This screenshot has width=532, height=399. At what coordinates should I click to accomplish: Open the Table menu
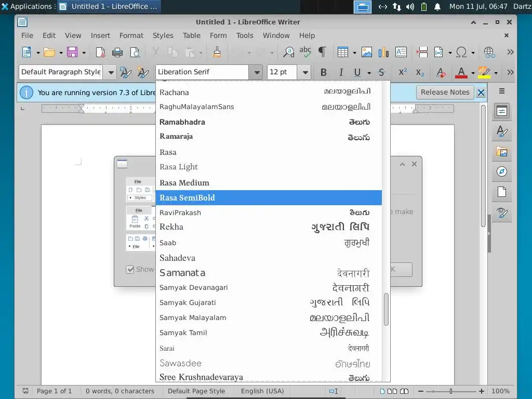tap(191, 35)
